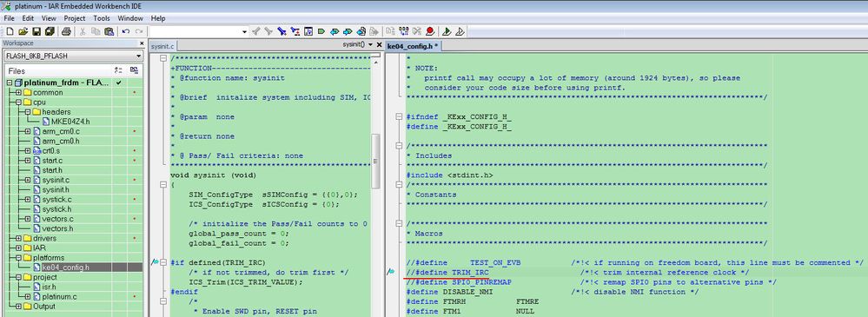Expand the common folder in workspace
This screenshot has width=868, height=317.
(18, 92)
